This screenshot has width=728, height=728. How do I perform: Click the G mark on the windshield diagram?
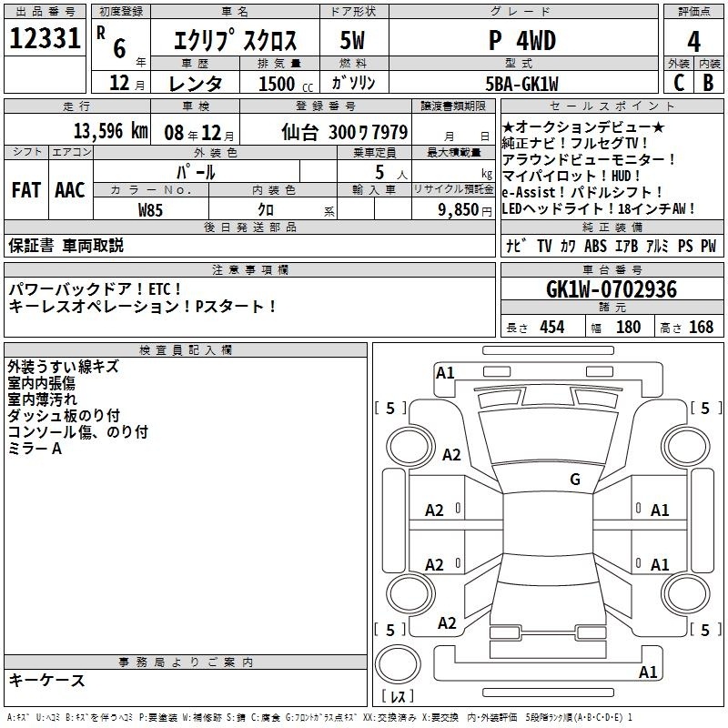coord(575,480)
